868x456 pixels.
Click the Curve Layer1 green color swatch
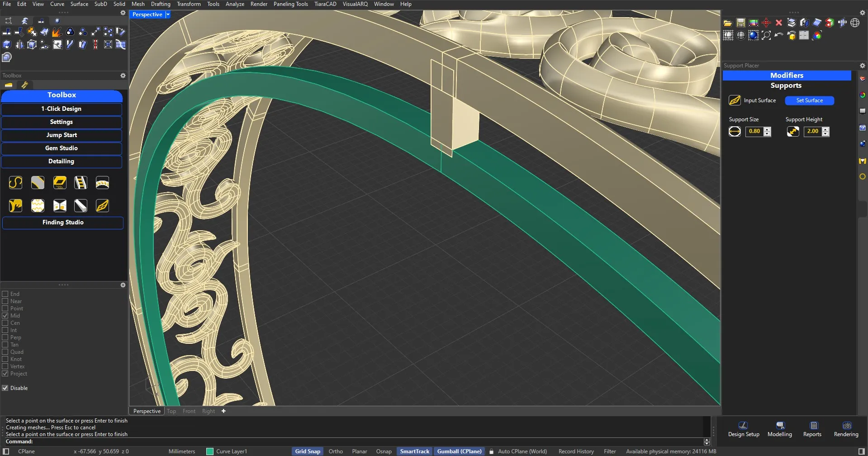(209, 451)
